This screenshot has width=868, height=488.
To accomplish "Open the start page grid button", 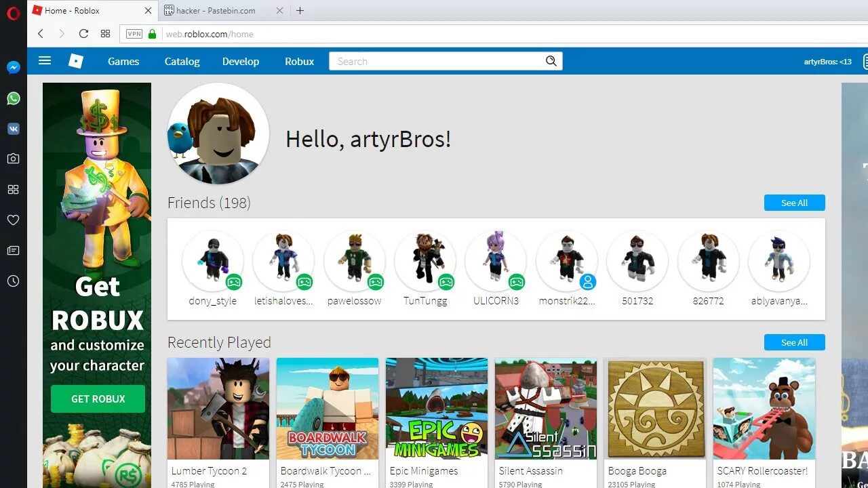I will 105,34.
